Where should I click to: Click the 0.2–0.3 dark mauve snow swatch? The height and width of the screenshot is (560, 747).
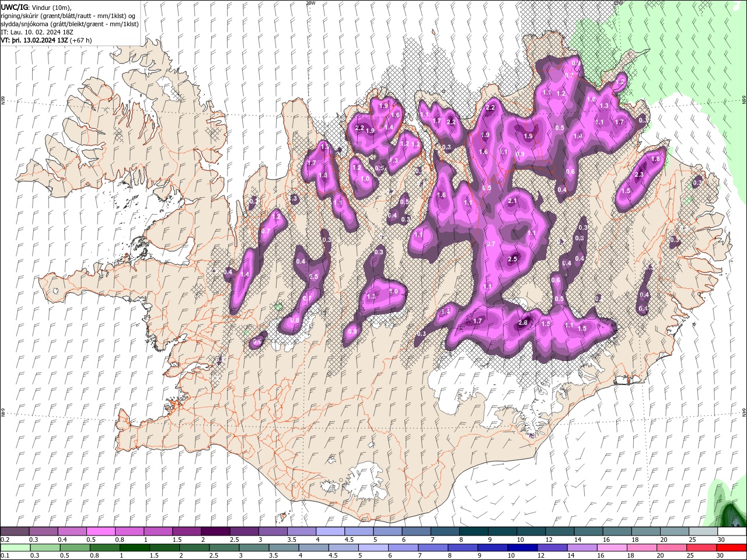tap(15, 531)
